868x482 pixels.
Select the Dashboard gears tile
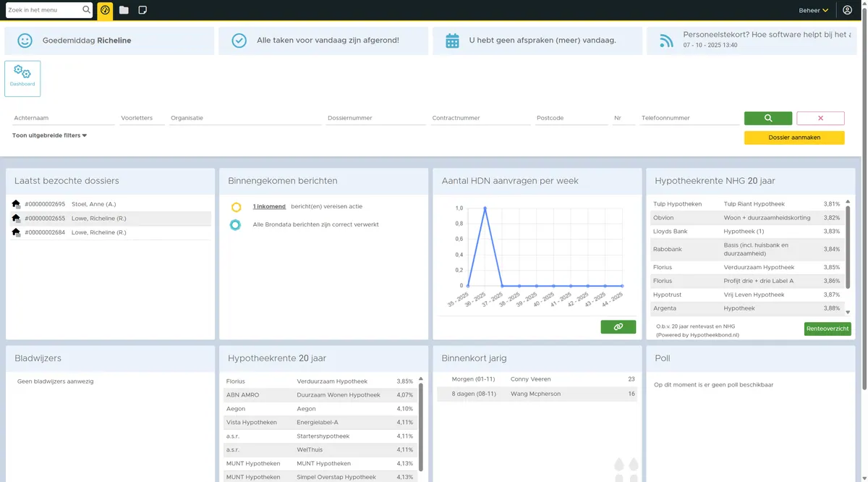tap(22, 79)
